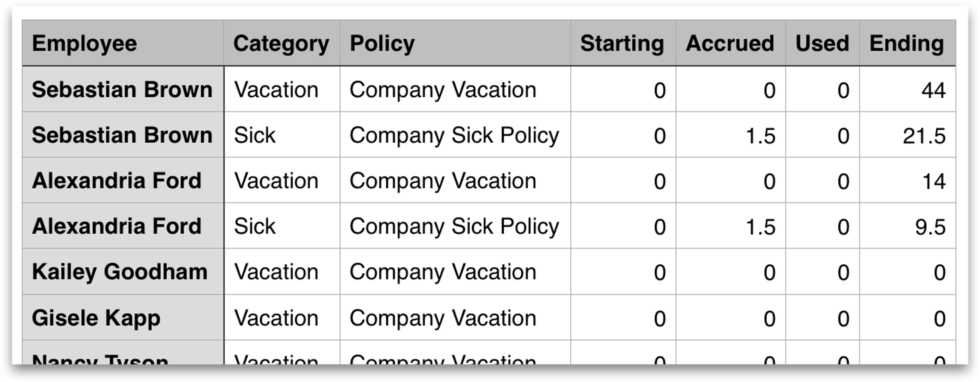
Task: Select the Kailey Goodham name cell
Action: (x=123, y=272)
